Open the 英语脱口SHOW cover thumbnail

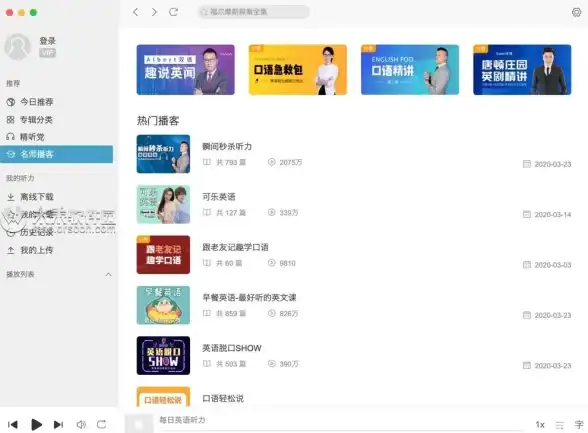click(163, 355)
